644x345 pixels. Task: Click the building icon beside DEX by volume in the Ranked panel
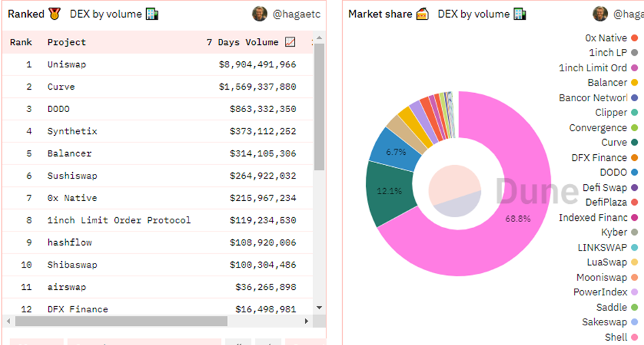point(152,14)
